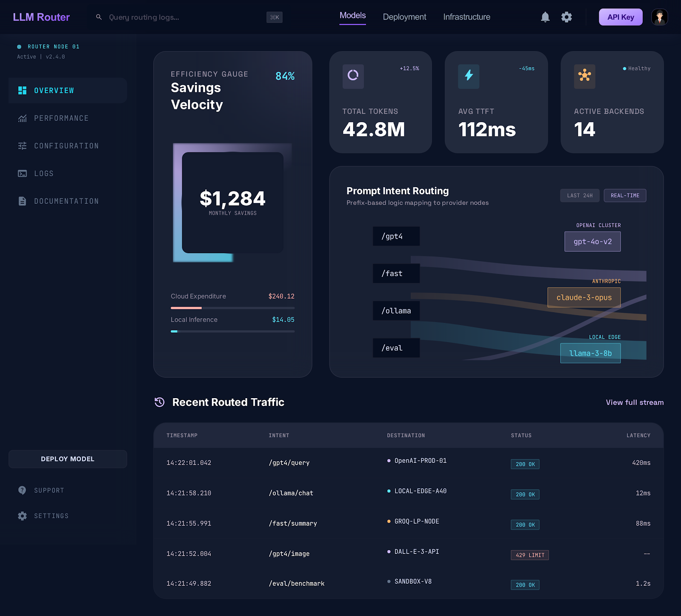The width and height of the screenshot is (681, 616).
Task: Click the search magnifier icon
Action: click(99, 17)
